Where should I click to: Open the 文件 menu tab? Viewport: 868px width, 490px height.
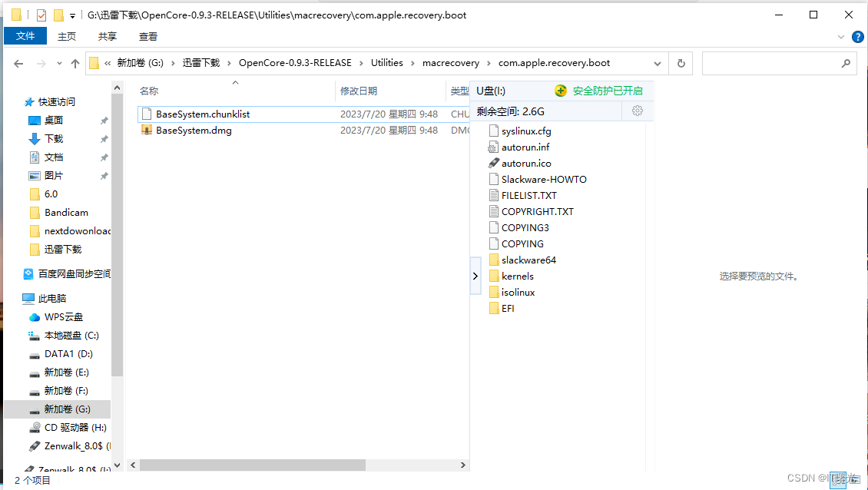point(25,36)
